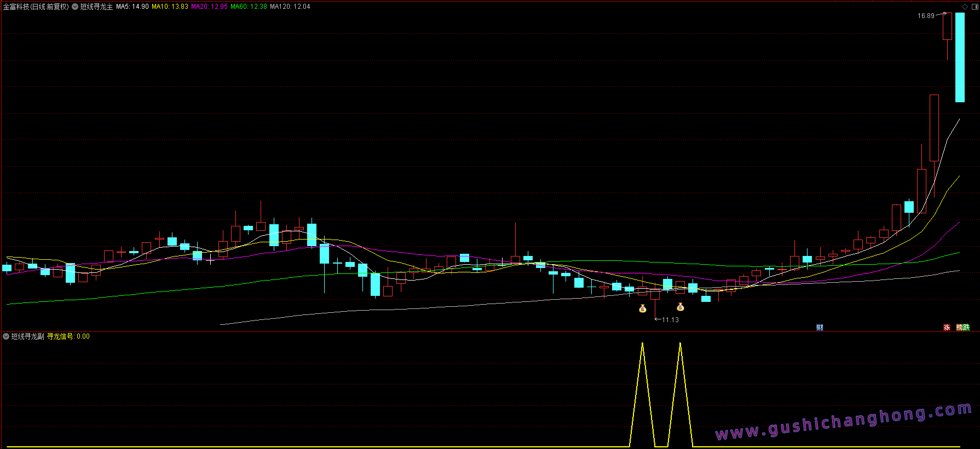980x449 pixels.
Task: Click the diamond icon at top right
Action: (965, 7)
